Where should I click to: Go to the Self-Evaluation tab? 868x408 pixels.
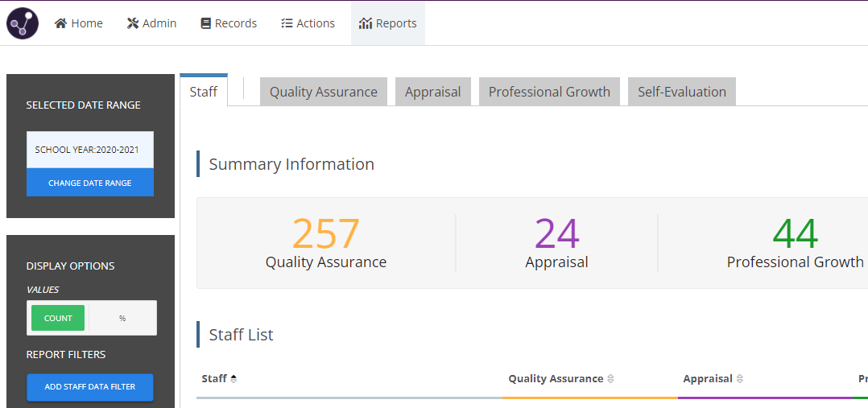[x=681, y=92]
